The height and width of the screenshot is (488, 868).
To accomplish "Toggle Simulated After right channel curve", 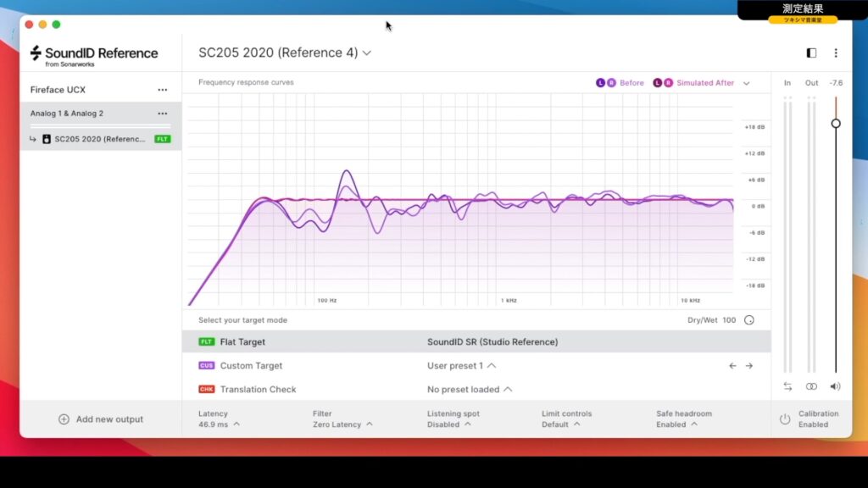I will [668, 83].
